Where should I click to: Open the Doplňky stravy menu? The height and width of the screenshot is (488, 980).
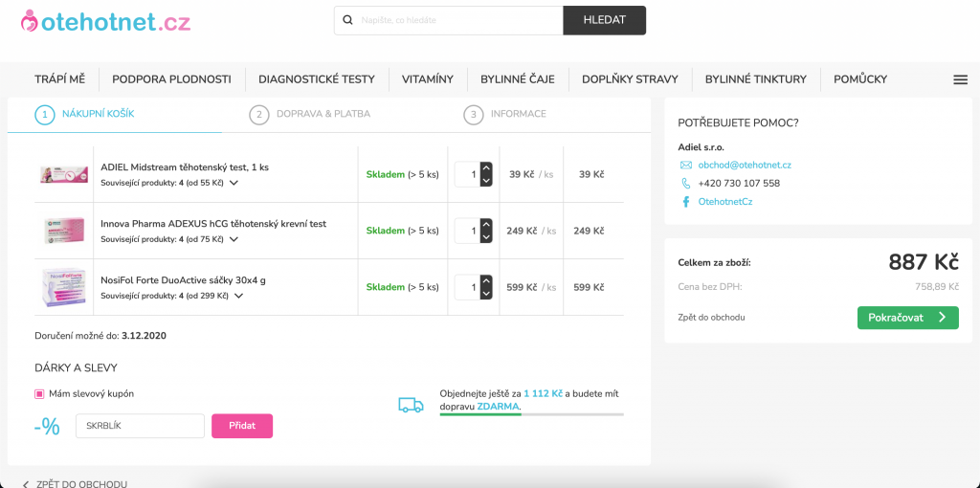point(630,79)
